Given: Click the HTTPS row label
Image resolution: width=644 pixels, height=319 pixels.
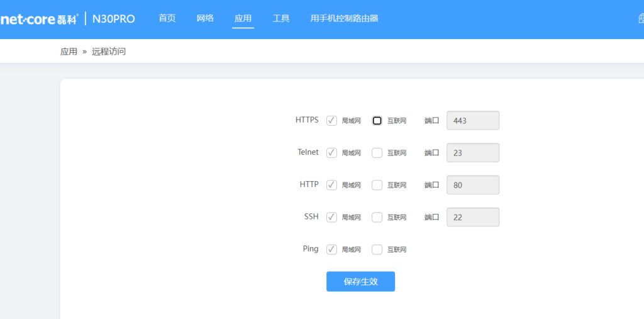Looking at the screenshot, I should tap(307, 120).
